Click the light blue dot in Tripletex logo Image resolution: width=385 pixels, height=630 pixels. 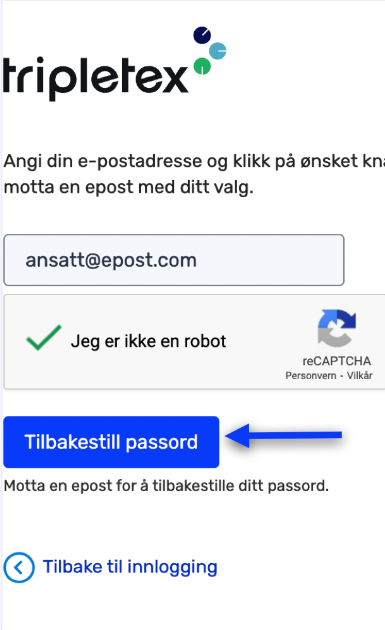click(218, 51)
